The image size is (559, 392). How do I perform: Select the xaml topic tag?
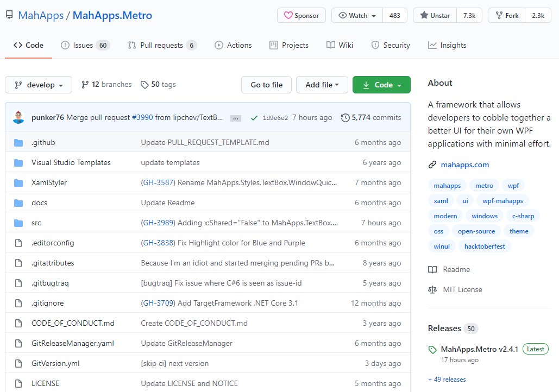[441, 201]
